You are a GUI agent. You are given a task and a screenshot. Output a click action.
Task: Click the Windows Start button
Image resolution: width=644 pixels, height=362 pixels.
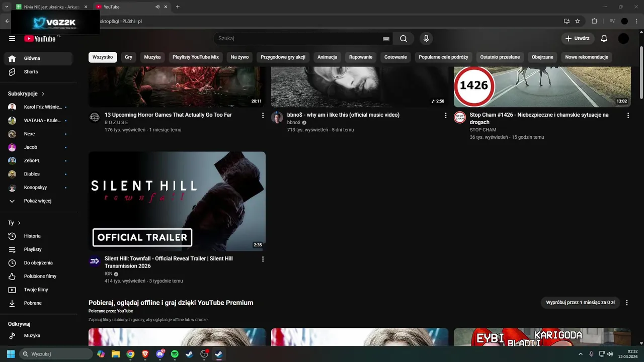11,354
